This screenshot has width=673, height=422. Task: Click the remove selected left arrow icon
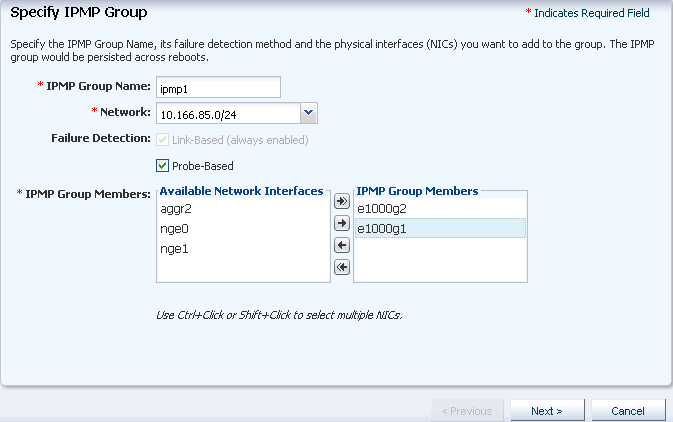[x=342, y=245]
